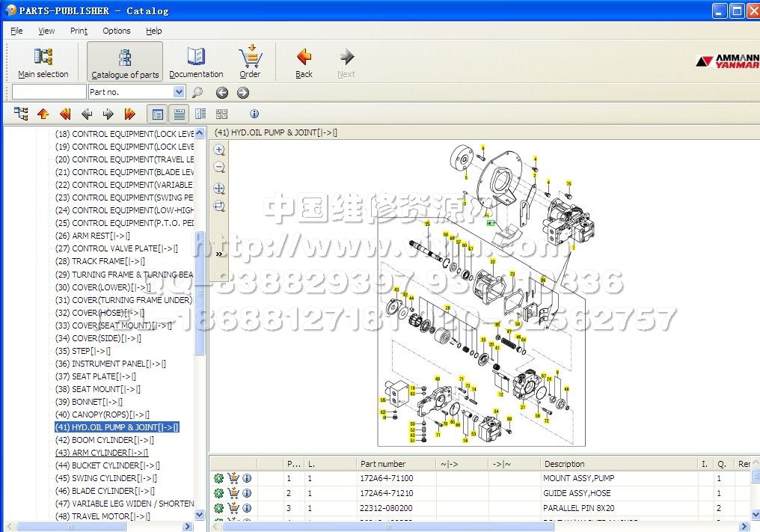Click the search text input field
This screenshot has height=532, width=760.
click(x=49, y=92)
